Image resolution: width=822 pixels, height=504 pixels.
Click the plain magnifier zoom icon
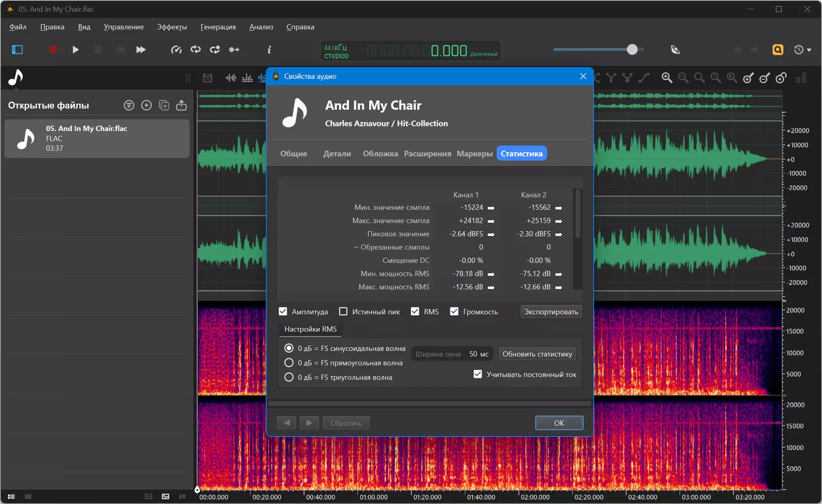[699, 78]
